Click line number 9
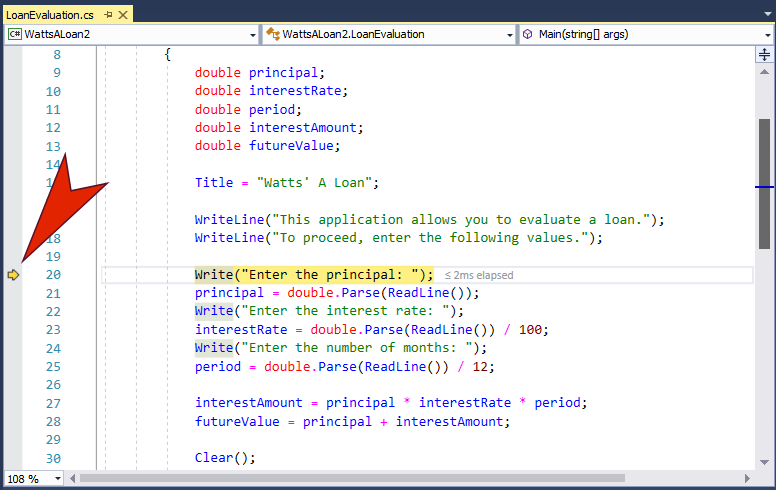The width and height of the screenshot is (776, 490). tap(57, 73)
